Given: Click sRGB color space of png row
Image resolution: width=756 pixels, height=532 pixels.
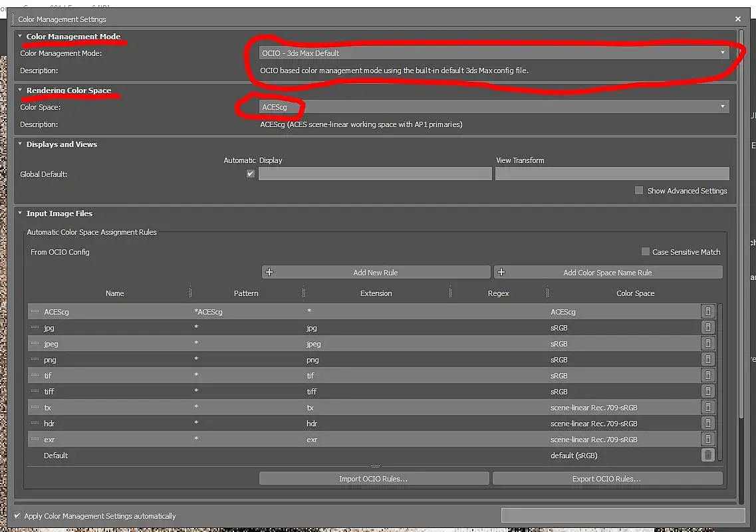Looking at the screenshot, I should 559,359.
